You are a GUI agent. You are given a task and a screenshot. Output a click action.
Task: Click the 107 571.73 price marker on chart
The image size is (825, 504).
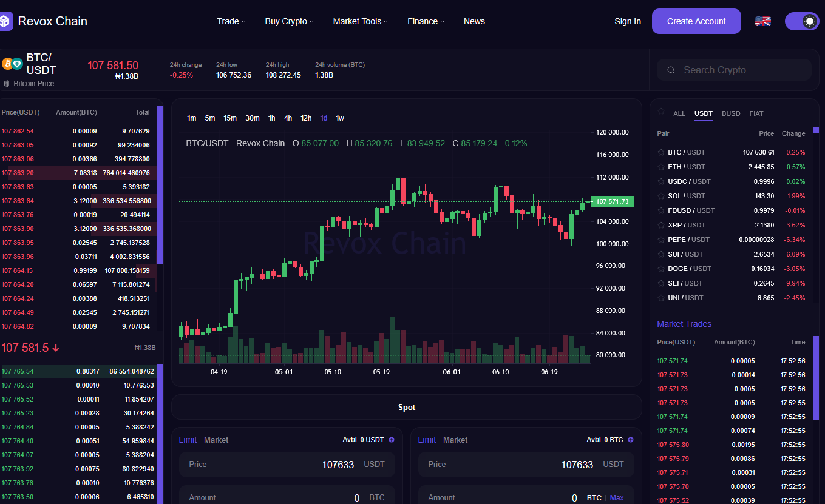click(613, 201)
